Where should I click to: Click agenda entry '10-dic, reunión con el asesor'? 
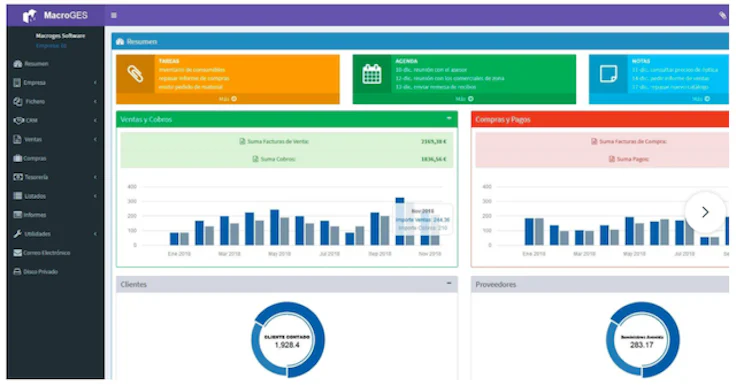(x=431, y=69)
